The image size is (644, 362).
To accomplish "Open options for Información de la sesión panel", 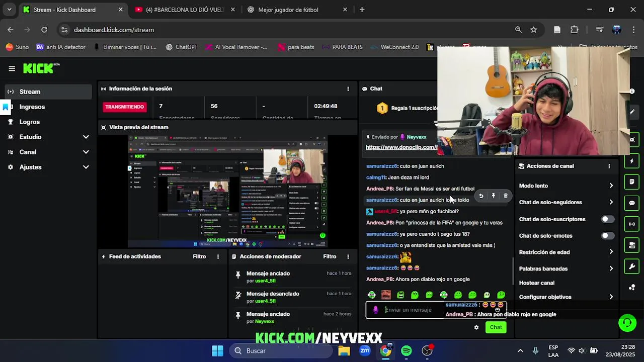I will click(348, 88).
